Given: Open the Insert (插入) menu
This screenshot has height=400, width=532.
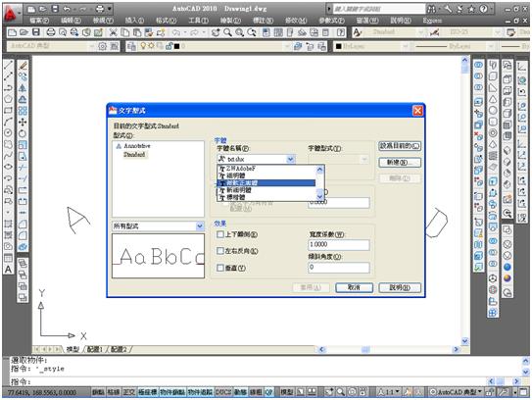Looking at the screenshot, I should pos(134,21).
